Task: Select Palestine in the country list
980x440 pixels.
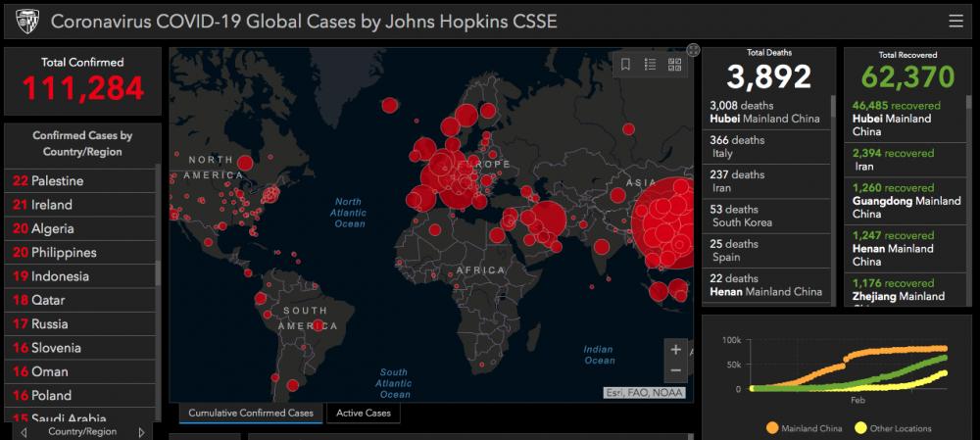Action: click(x=80, y=180)
